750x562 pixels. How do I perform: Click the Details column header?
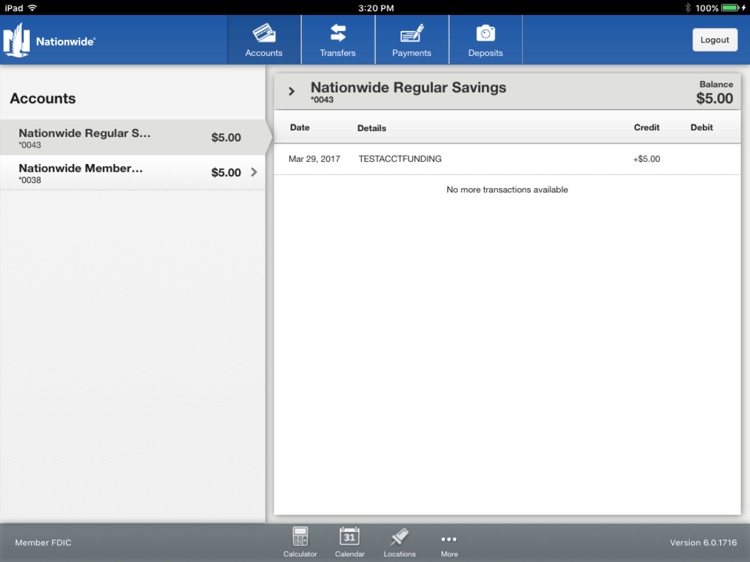(372, 128)
